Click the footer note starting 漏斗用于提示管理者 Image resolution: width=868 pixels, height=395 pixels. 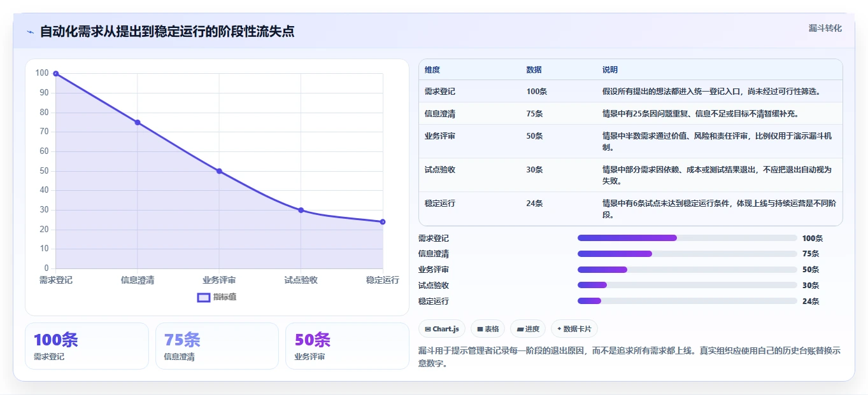click(x=629, y=356)
